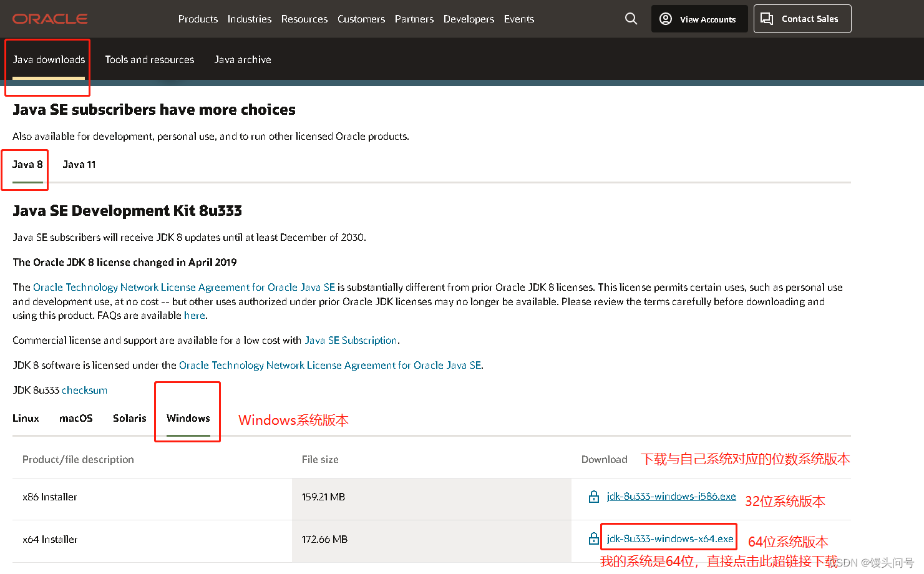Image resolution: width=924 pixels, height=574 pixels.
Task: Click the Contact Sales button
Action: pos(802,19)
